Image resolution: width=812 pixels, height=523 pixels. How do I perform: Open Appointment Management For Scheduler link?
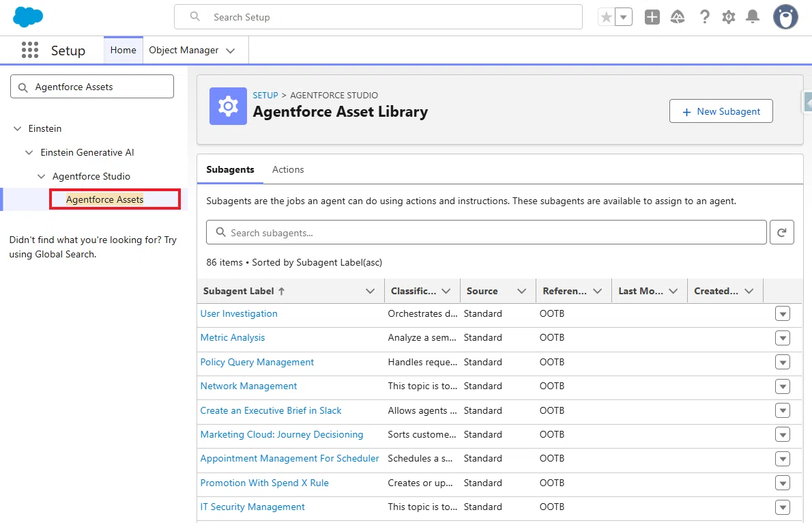(289, 459)
